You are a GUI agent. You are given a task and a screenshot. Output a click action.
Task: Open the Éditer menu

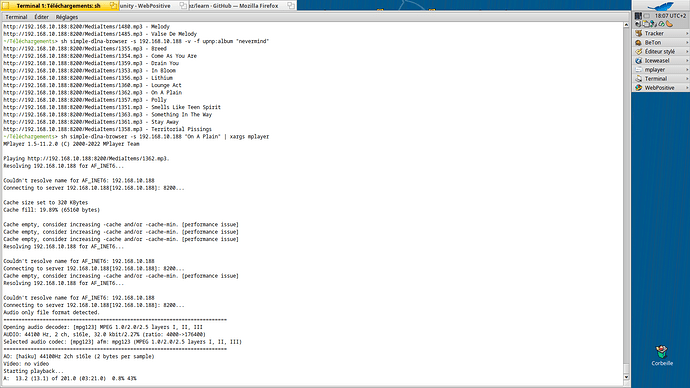41,17
